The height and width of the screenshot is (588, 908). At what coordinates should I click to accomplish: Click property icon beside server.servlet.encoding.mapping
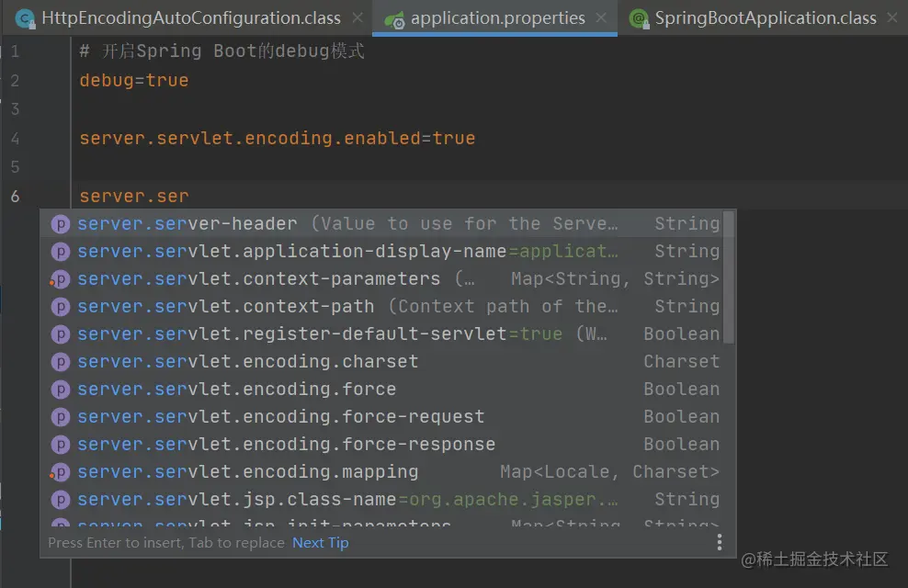61,472
